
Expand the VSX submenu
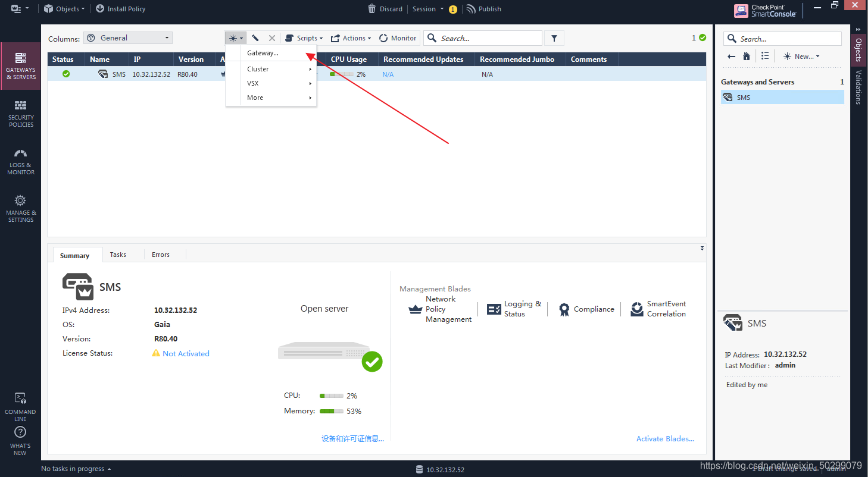[271, 83]
